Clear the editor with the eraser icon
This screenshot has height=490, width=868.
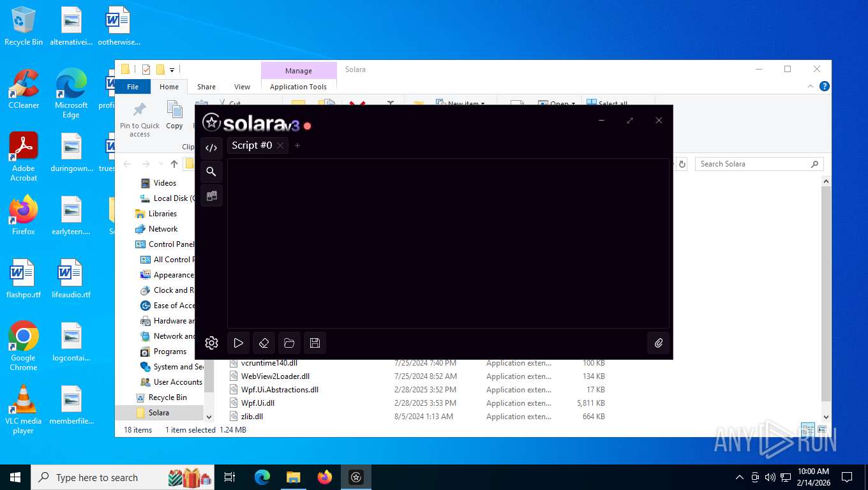point(264,343)
